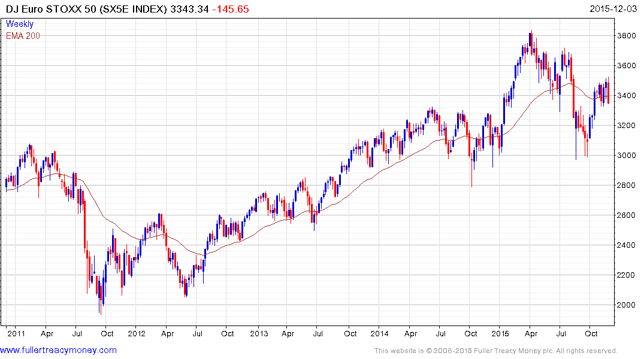Select the 3800 price axis label
The height and width of the screenshot is (359, 644).
coord(627,36)
